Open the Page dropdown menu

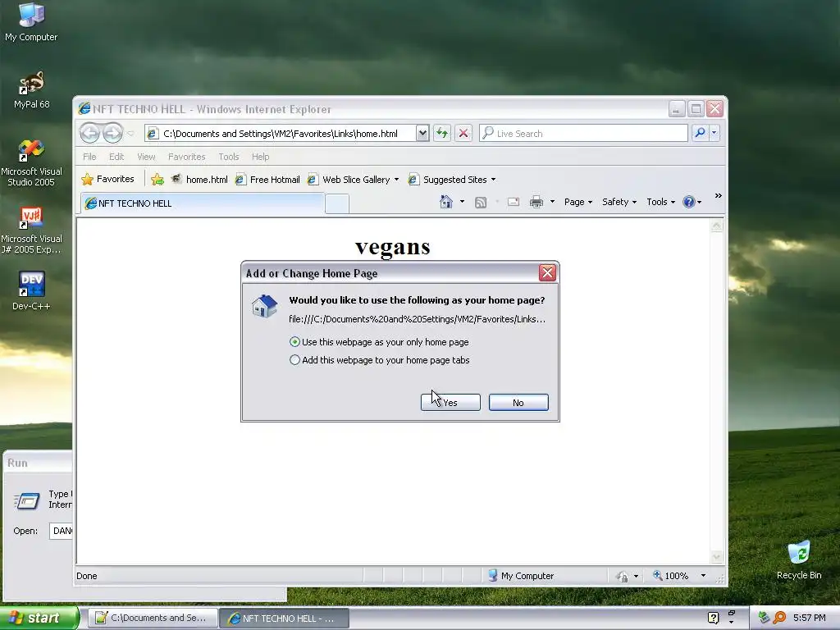578,202
